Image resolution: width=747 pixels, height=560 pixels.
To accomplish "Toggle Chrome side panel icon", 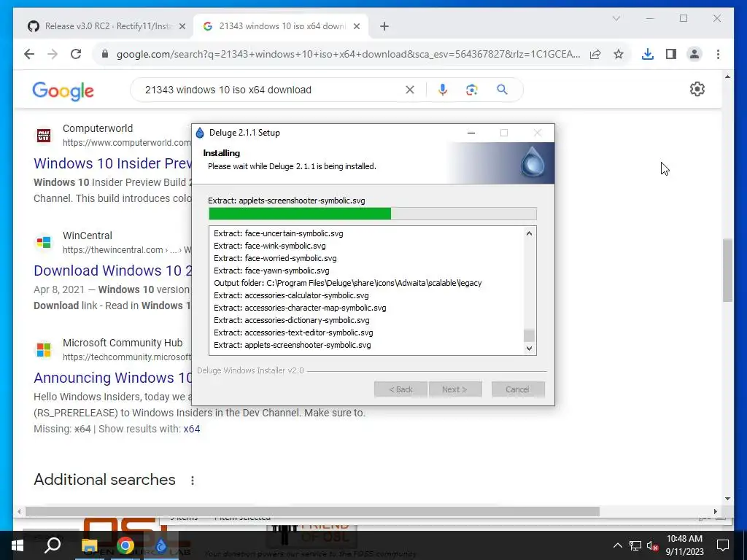I will tap(671, 54).
